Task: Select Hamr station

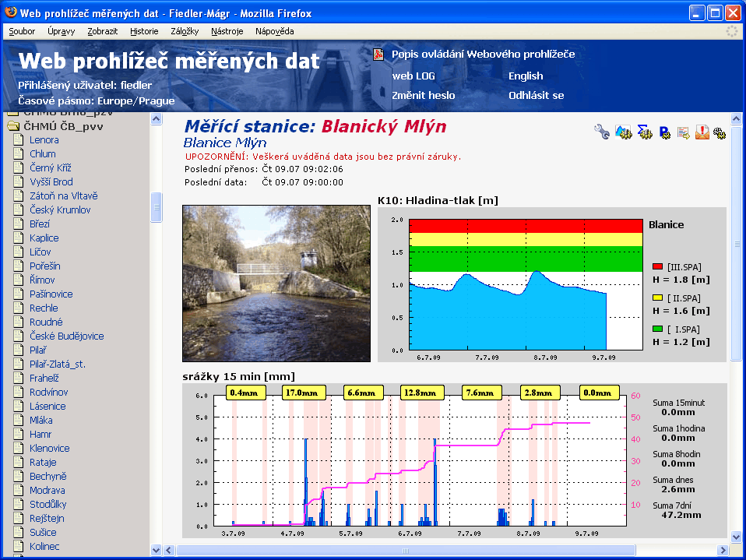Action: click(40, 435)
